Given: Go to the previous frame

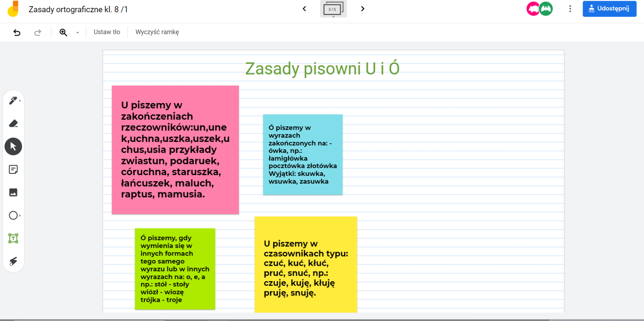Looking at the screenshot, I should (304, 9).
